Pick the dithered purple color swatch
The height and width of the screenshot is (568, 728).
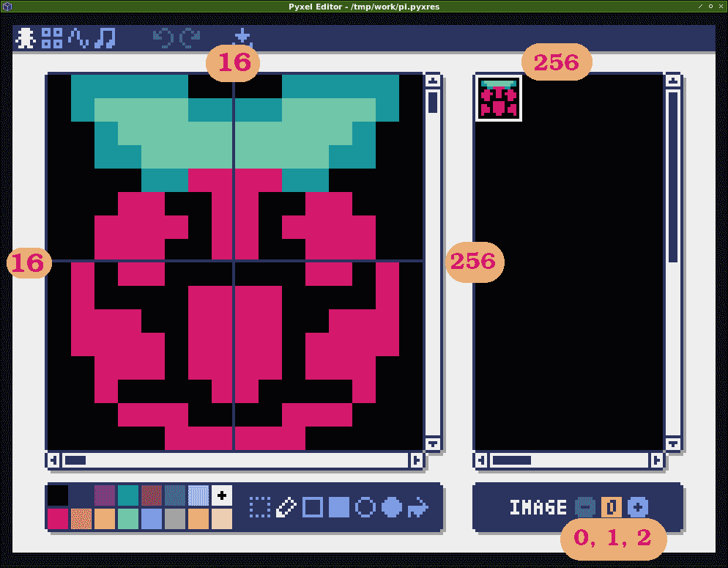point(105,495)
